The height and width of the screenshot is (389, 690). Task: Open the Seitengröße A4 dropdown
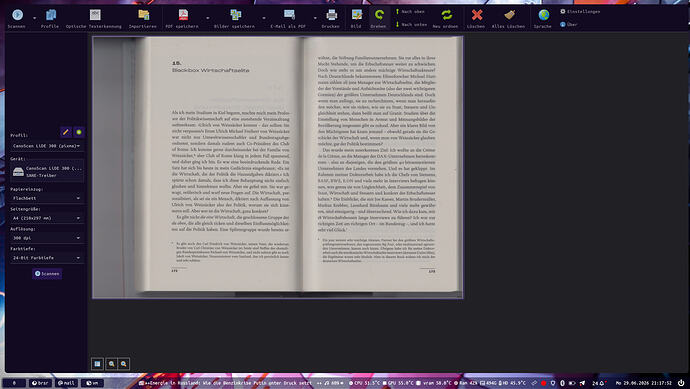pos(47,218)
